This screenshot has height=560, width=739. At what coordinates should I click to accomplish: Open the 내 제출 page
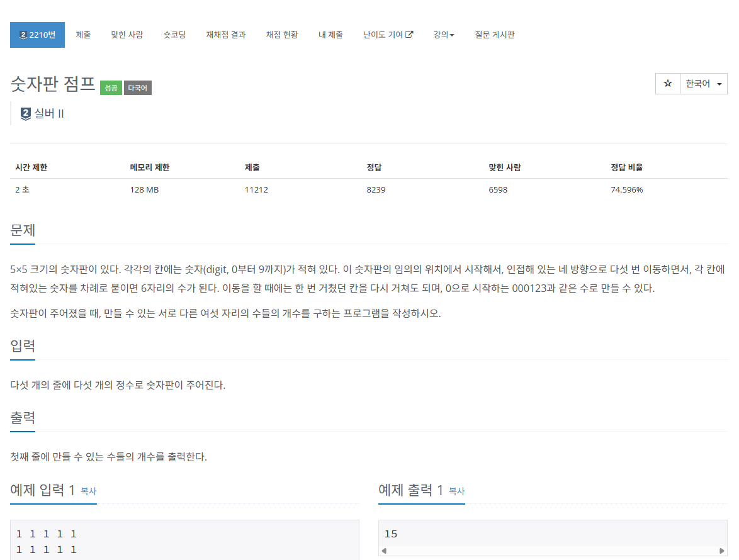tap(330, 35)
